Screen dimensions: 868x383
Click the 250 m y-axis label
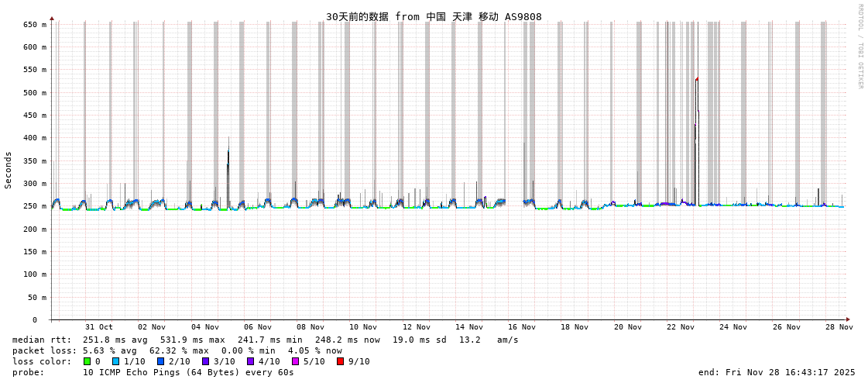[x=34, y=206]
